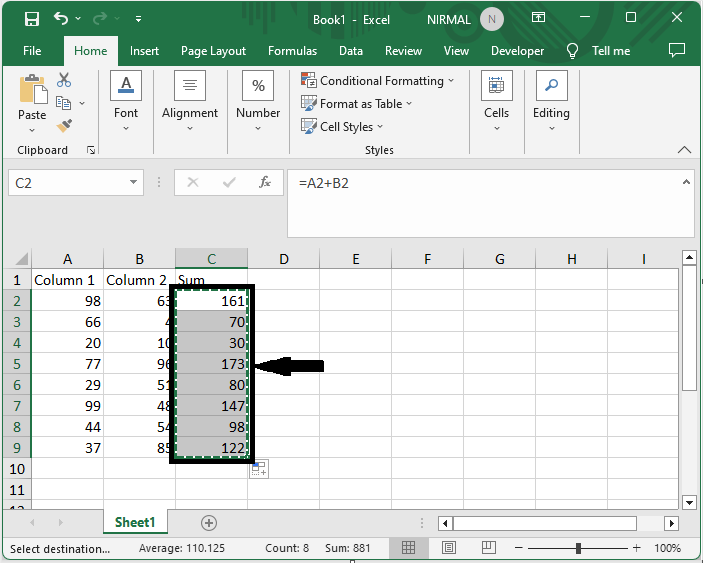The image size is (703, 563).
Task: Switch to Page Break Preview
Action: 489,547
